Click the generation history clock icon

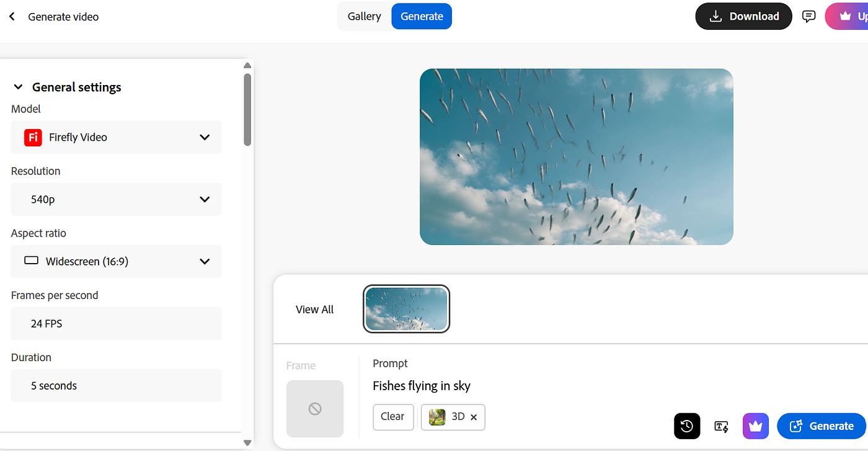pyautogui.click(x=686, y=426)
